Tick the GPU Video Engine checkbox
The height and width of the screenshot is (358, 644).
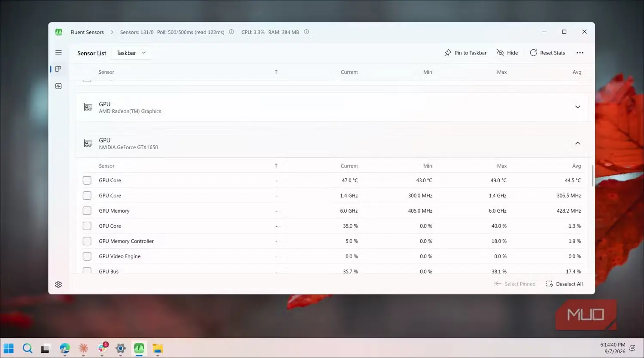click(x=87, y=256)
